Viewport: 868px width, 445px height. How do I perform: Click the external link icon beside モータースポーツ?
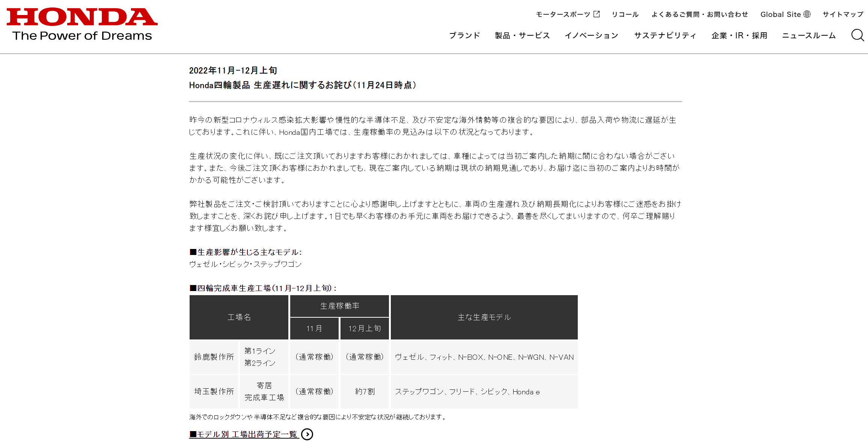[x=597, y=14]
